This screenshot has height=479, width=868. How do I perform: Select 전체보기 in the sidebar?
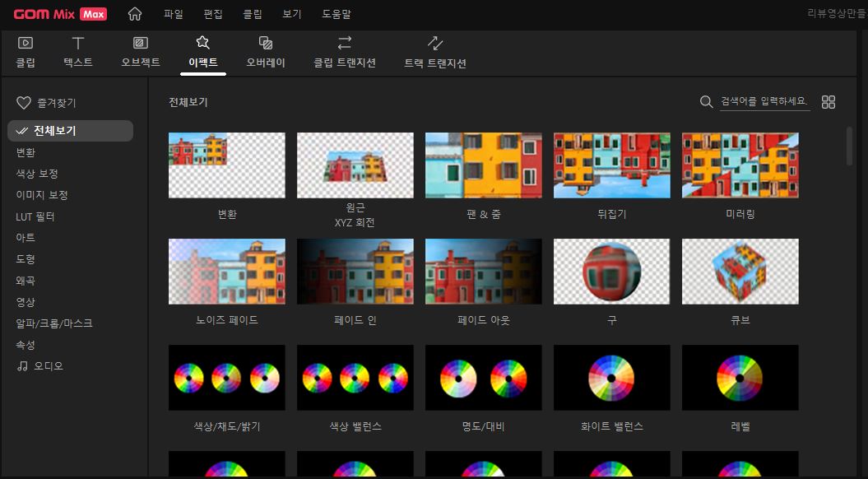click(70, 131)
